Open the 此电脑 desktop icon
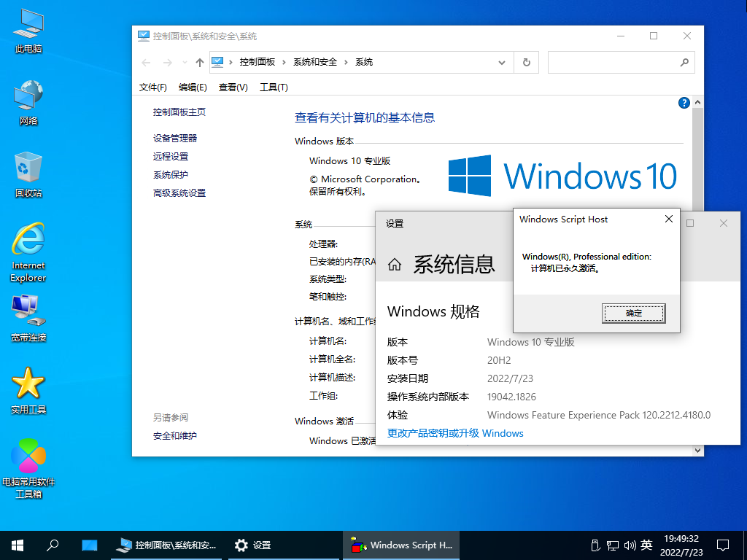This screenshot has width=747, height=560. point(28,31)
